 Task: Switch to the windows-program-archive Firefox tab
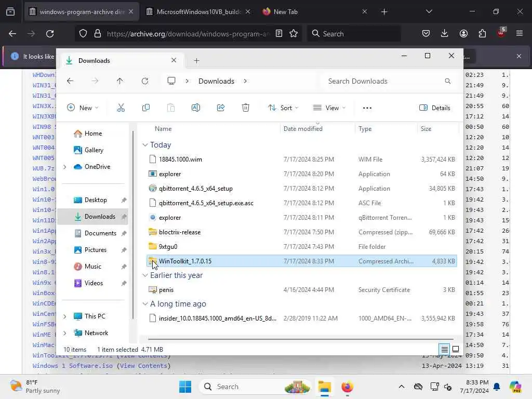[82, 11]
